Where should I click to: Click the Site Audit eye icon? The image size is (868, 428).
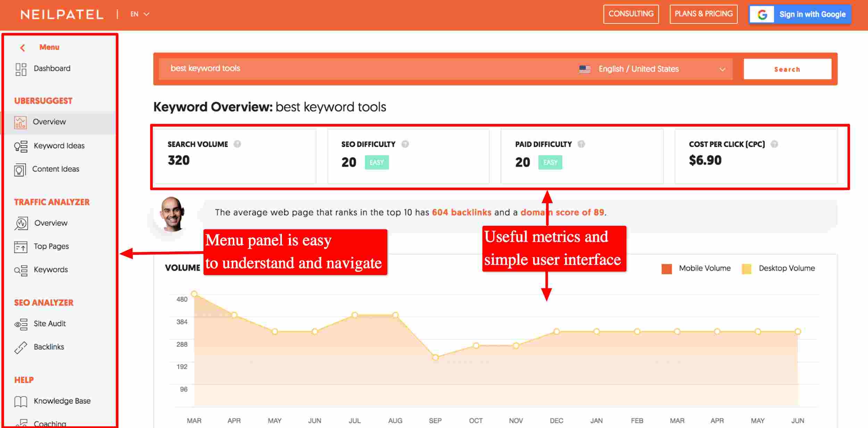[21, 324]
